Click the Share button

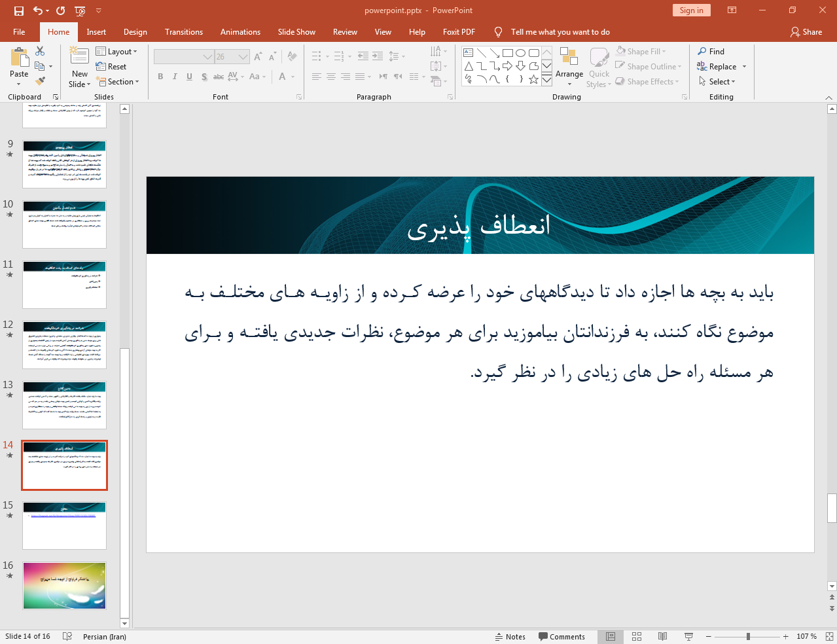806,32
